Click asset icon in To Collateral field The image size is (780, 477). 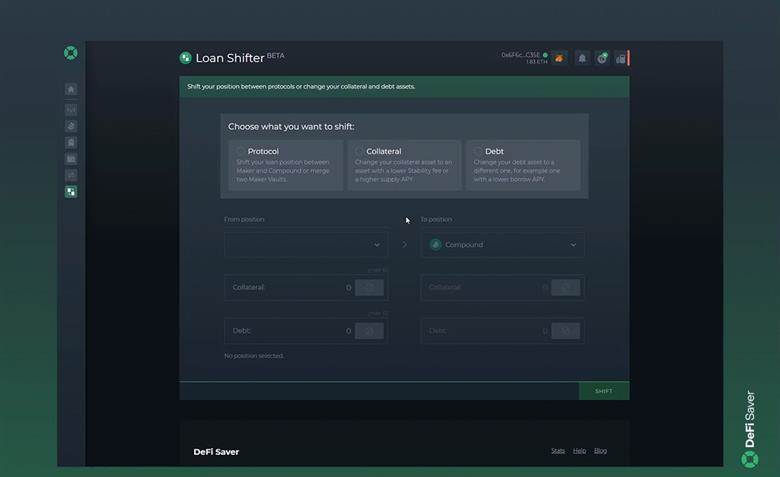(x=566, y=287)
